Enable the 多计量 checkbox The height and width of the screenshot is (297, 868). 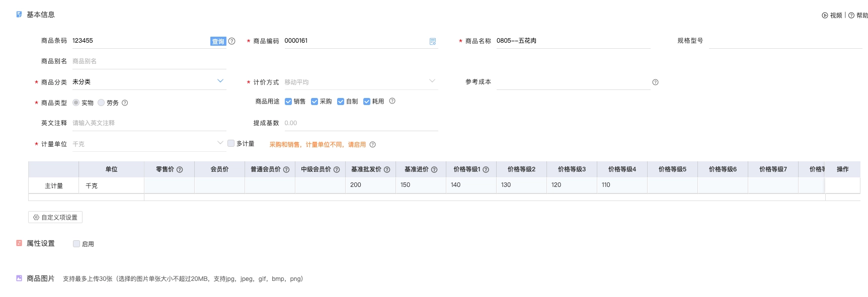pyautogui.click(x=231, y=143)
